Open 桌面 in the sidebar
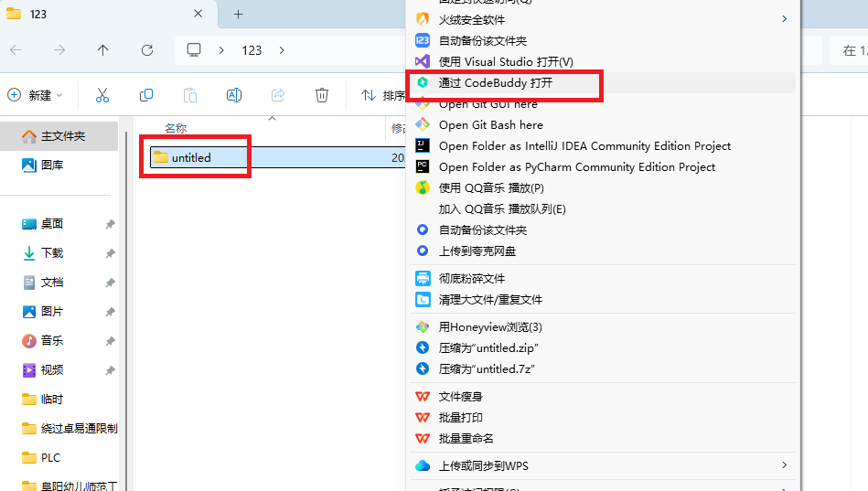Viewport: 868px width, 491px height. pos(59,224)
